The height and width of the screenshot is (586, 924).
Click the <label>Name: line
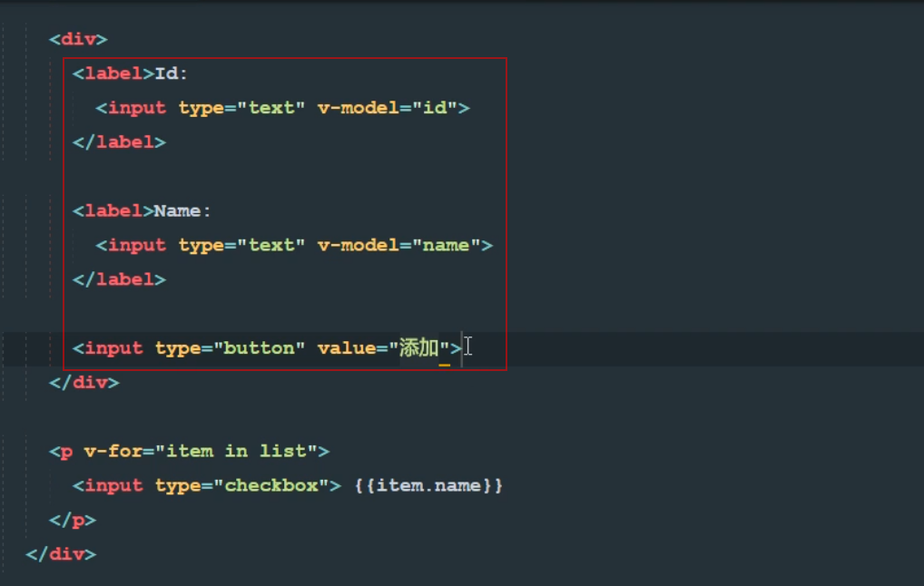click(x=142, y=210)
